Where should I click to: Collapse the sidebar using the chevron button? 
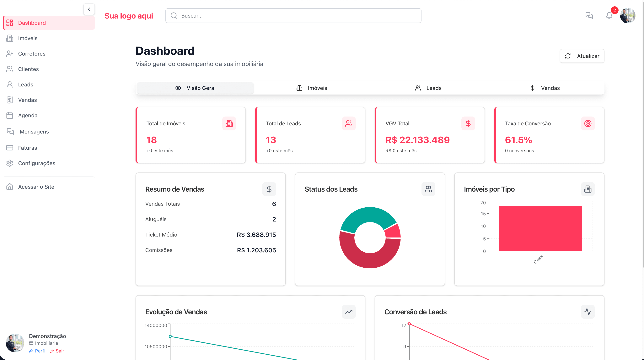point(89,9)
